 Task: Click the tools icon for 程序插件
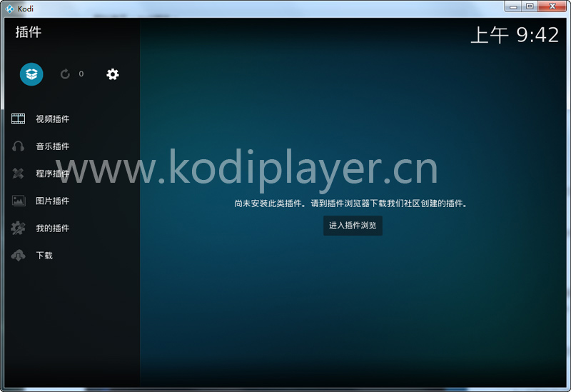pos(19,174)
